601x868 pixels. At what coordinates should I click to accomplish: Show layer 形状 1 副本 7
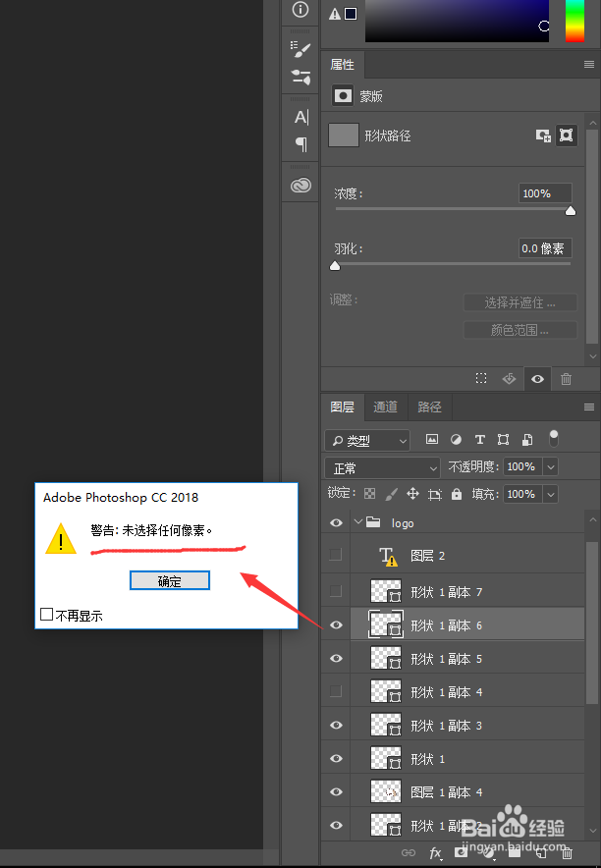(336, 591)
